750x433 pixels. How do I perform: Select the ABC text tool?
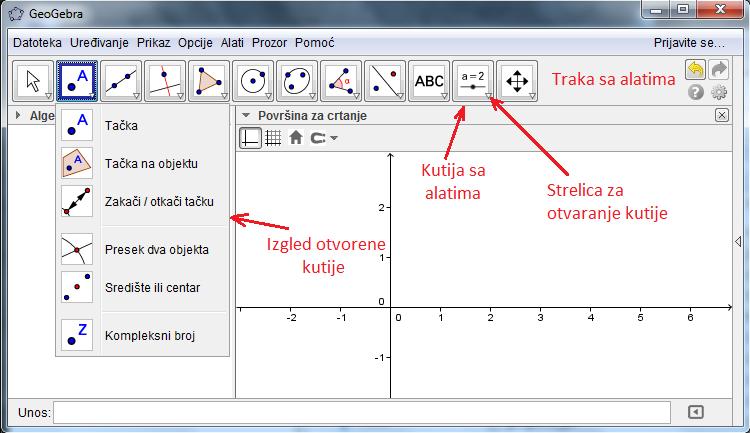[429, 81]
